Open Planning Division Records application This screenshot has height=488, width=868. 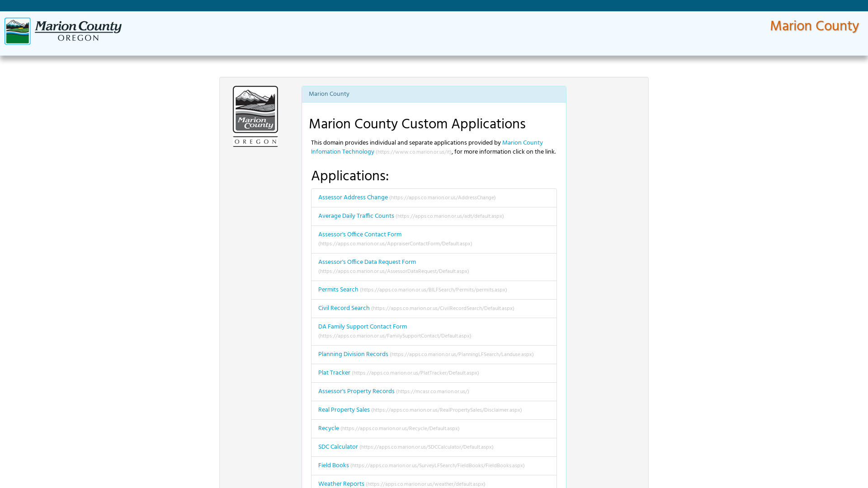[x=353, y=354]
